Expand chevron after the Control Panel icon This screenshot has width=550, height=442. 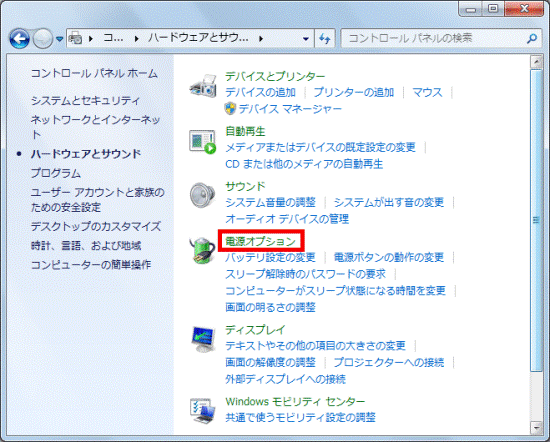tap(91, 39)
